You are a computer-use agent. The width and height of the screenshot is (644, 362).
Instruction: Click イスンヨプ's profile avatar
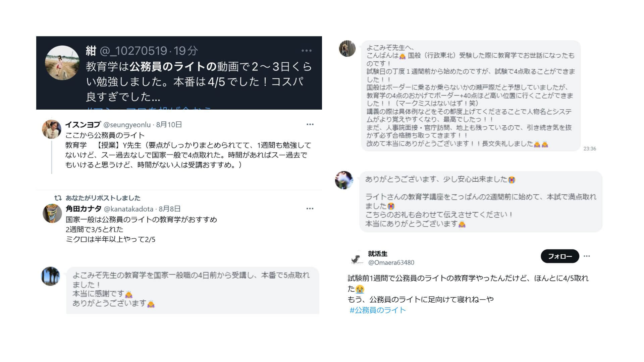coord(51,129)
